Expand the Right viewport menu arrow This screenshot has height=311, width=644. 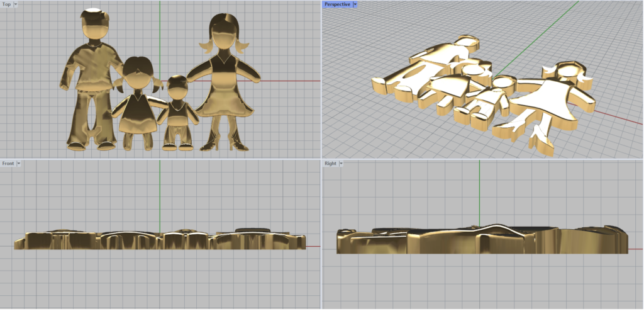click(x=341, y=164)
